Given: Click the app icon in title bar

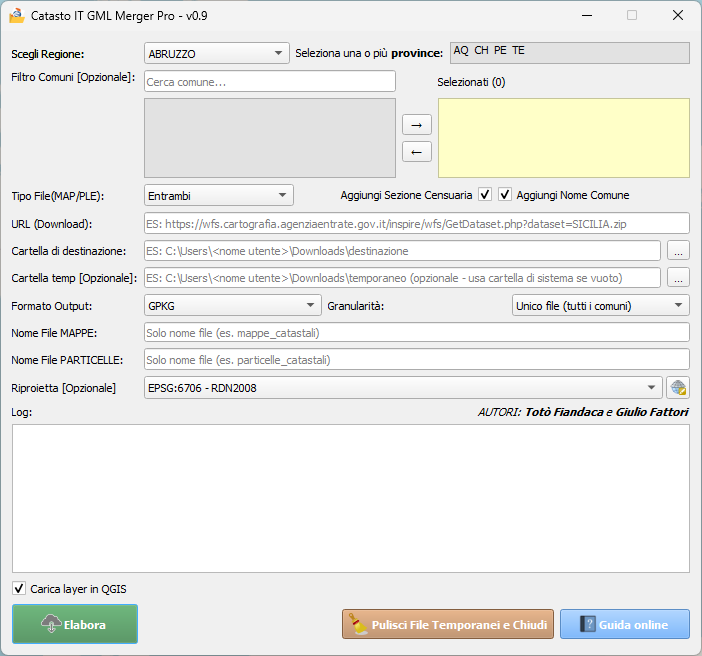Looking at the screenshot, I should [x=17, y=16].
